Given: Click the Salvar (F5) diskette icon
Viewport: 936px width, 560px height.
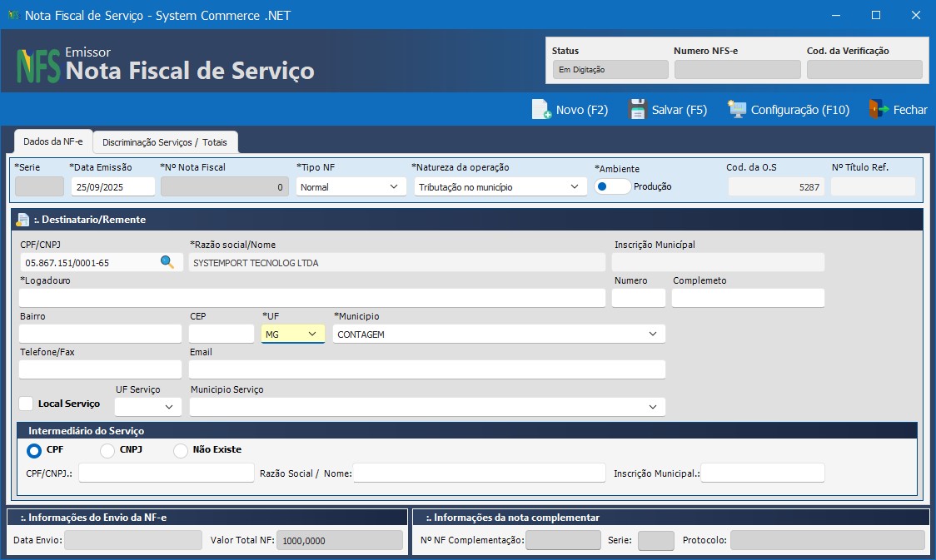Looking at the screenshot, I should pos(637,109).
